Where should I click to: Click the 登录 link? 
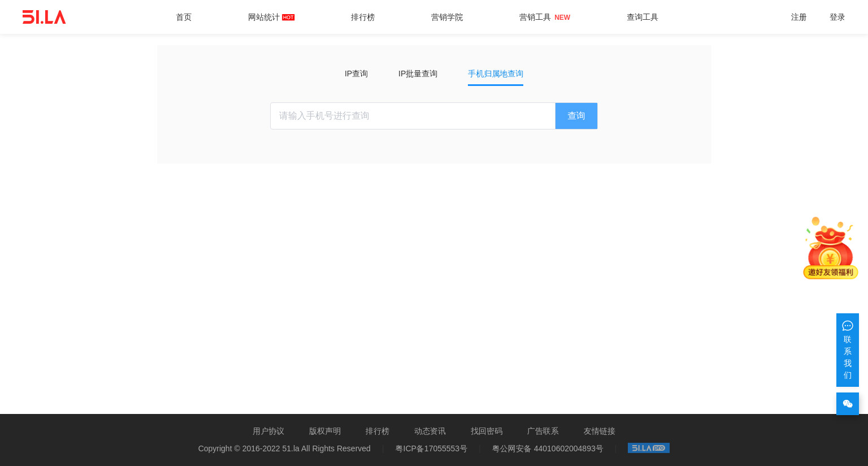837,18
